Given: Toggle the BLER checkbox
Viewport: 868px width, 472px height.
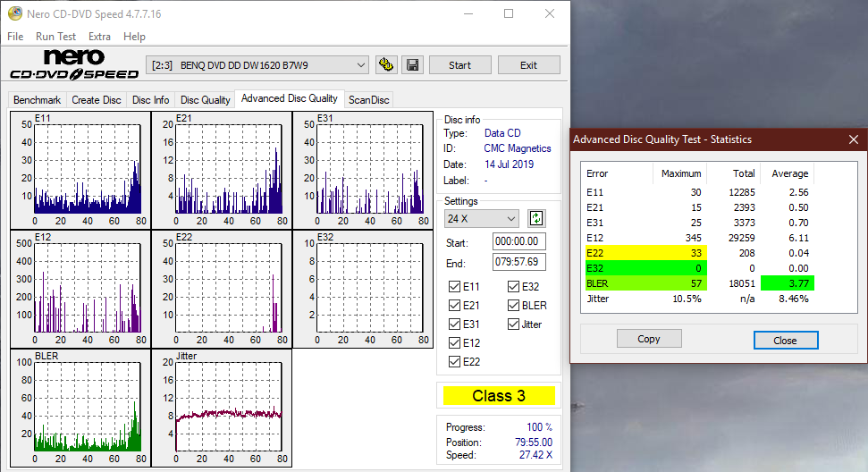Looking at the screenshot, I should click(x=513, y=306).
